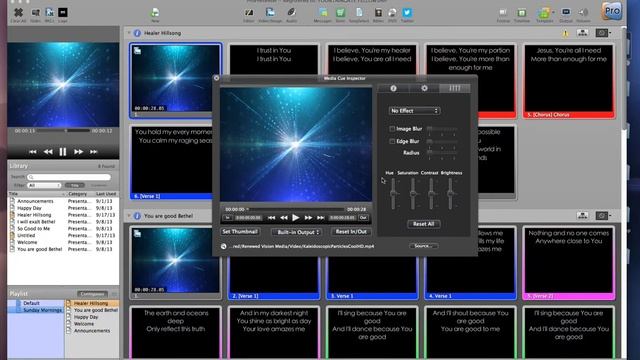Toggle the Output toolbar icon

(566, 13)
